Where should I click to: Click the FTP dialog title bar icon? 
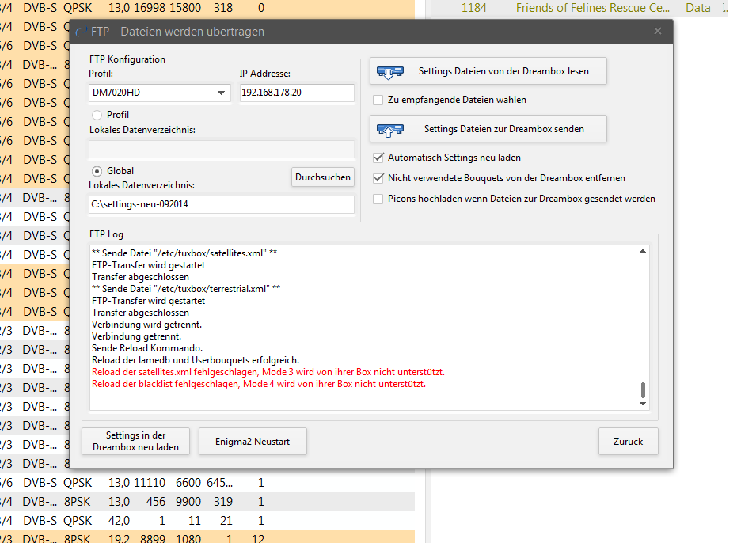[x=80, y=32]
